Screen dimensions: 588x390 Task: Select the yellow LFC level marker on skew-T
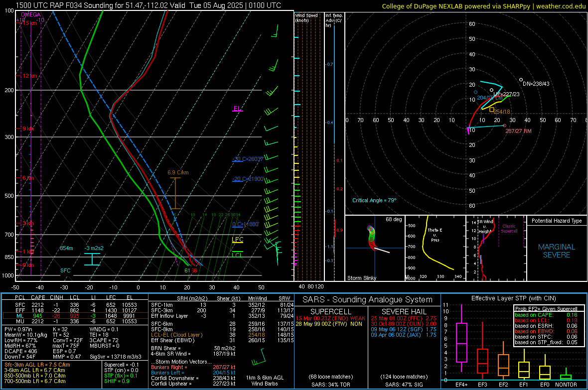pyautogui.click(x=237, y=240)
